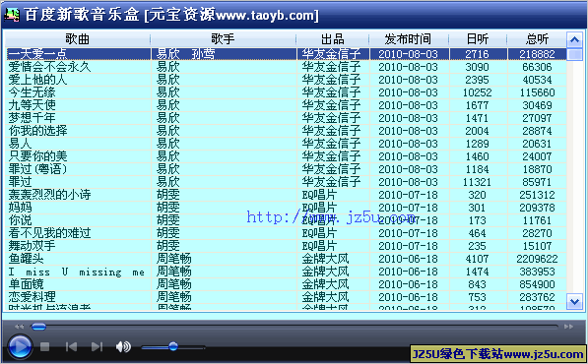Sort by the 日听 column header
588x364 pixels.
[478, 39]
